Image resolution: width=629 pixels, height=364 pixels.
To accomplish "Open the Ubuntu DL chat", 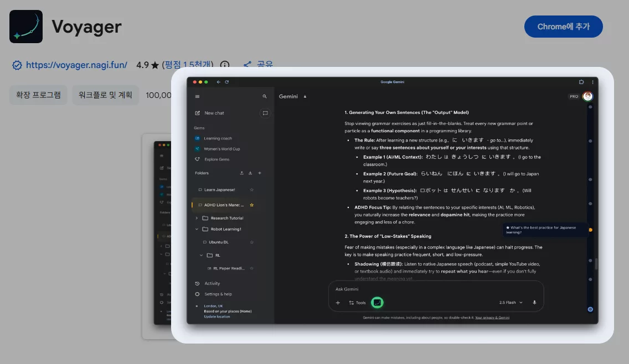I will [x=218, y=242].
